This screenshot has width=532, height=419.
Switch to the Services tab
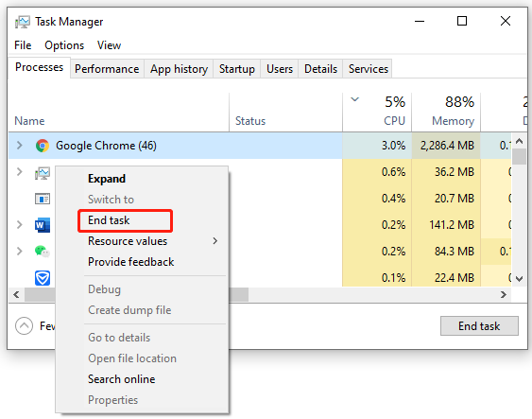(369, 69)
